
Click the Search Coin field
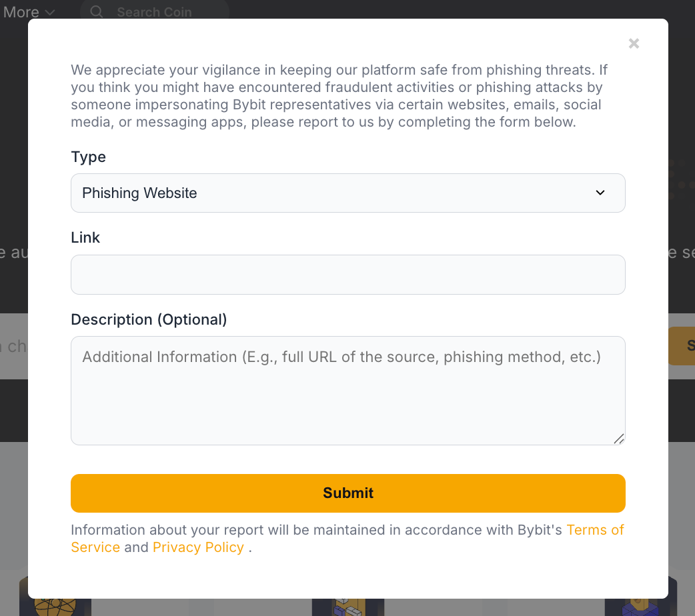[x=160, y=12]
